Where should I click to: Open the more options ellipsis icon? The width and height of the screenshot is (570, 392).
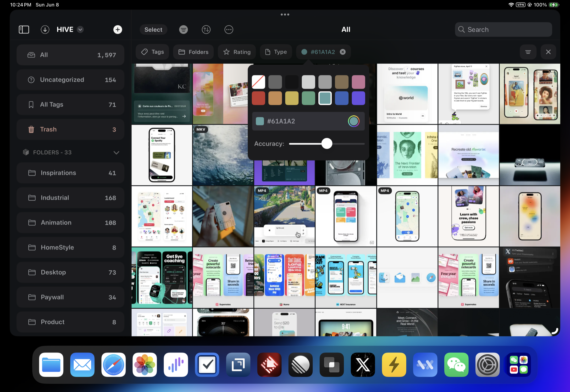[x=229, y=30]
